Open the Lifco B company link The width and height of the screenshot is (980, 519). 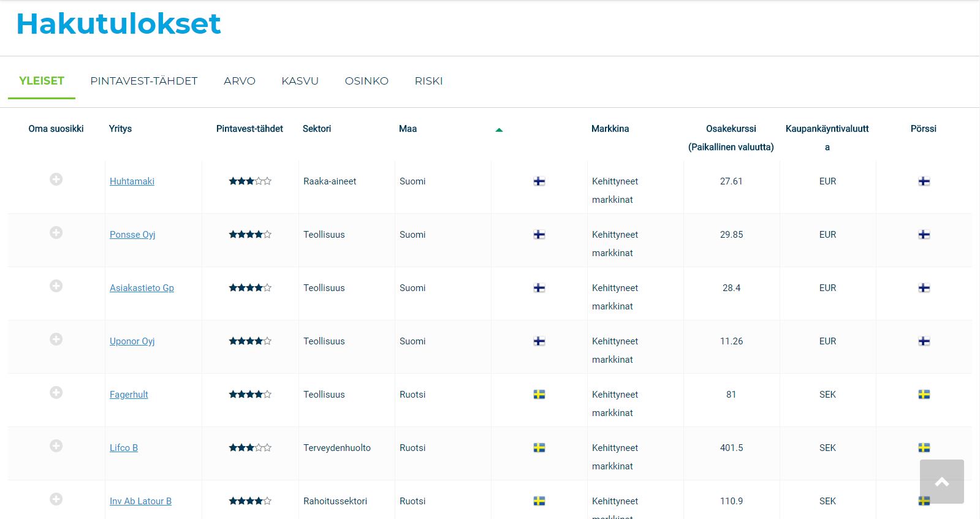[124, 448]
